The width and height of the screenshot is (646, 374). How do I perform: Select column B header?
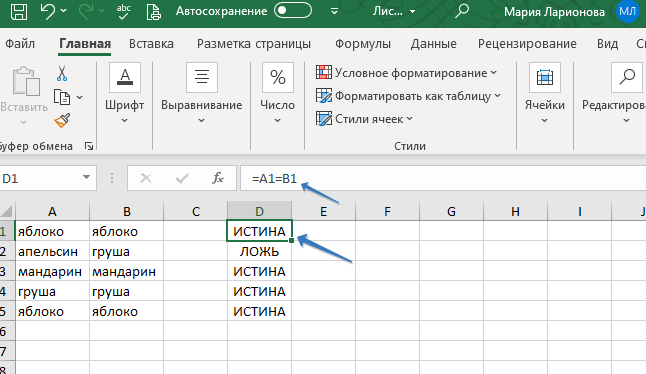[126, 211]
